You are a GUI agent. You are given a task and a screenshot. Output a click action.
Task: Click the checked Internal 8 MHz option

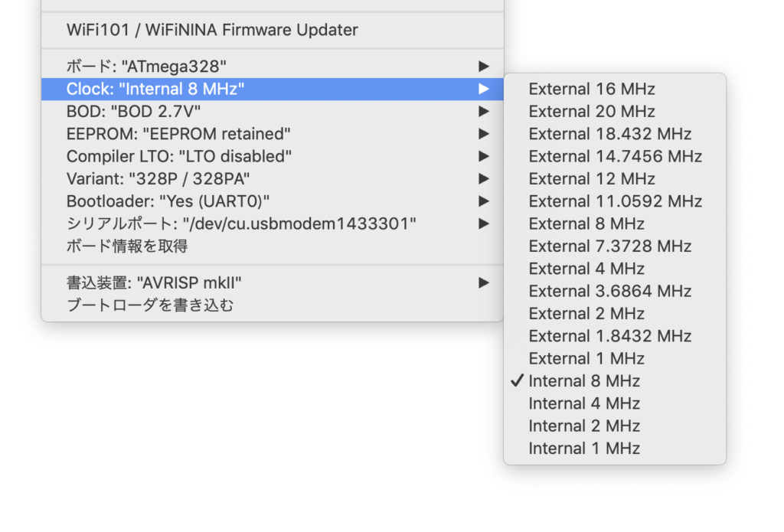tap(583, 380)
